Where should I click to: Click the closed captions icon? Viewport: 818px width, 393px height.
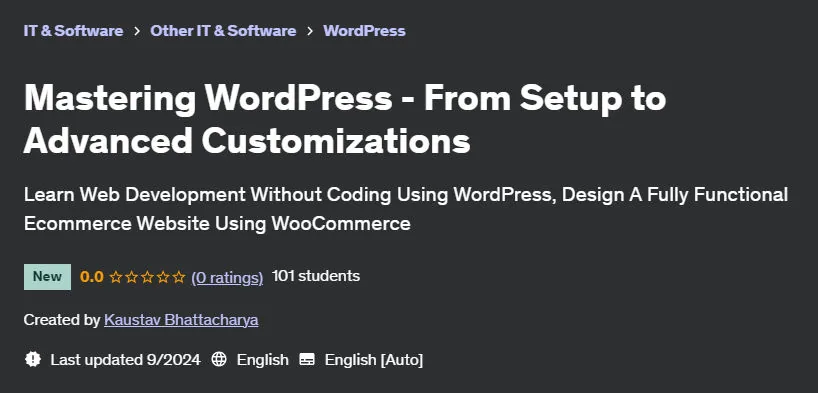pyautogui.click(x=307, y=359)
